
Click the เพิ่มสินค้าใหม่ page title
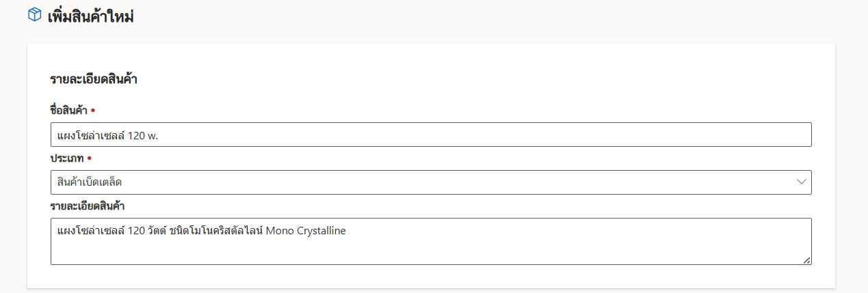pyautogui.click(x=90, y=16)
